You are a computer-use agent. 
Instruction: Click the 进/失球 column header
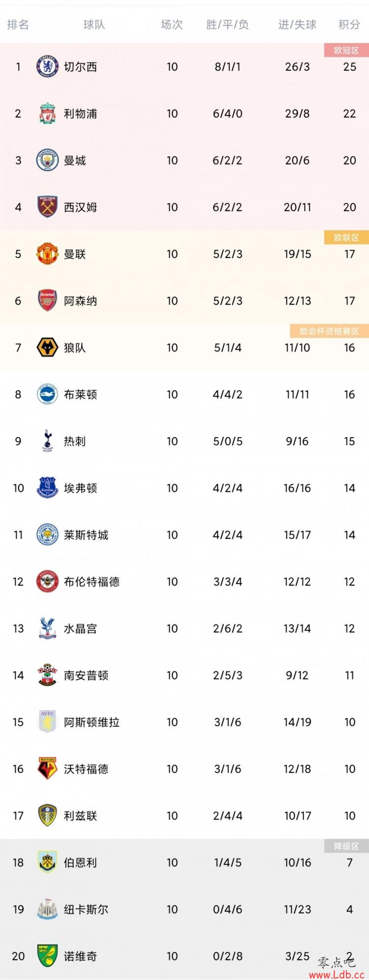[x=297, y=25]
